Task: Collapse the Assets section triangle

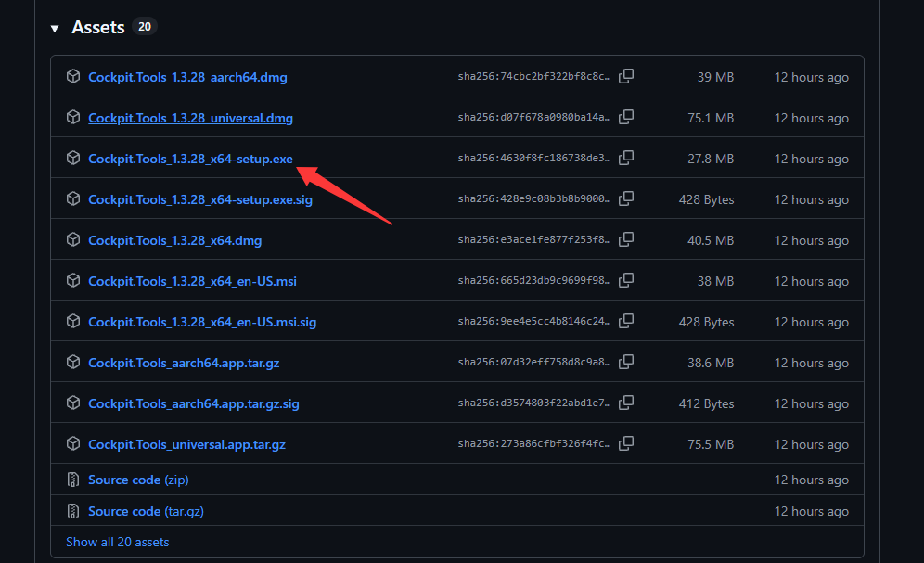Action: click(55, 28)
